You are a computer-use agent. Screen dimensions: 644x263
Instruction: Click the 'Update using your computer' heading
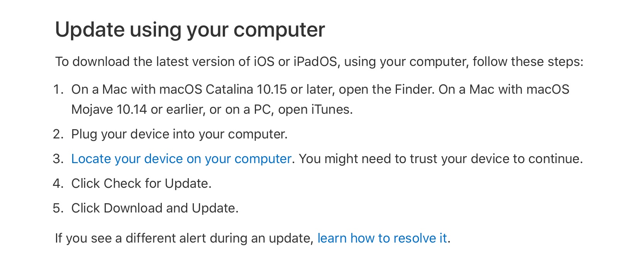click(x=190, y=30)
